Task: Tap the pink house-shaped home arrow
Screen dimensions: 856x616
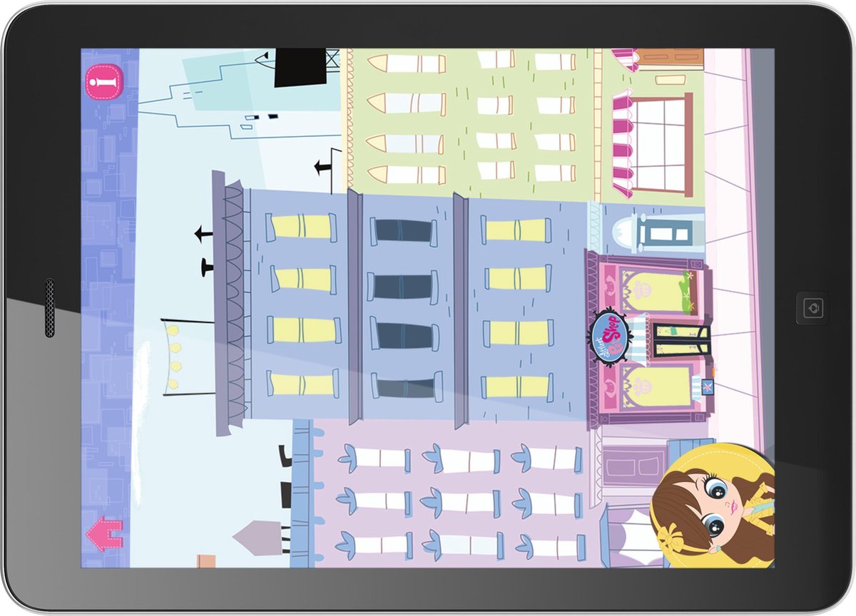Action: pos(105,535)
